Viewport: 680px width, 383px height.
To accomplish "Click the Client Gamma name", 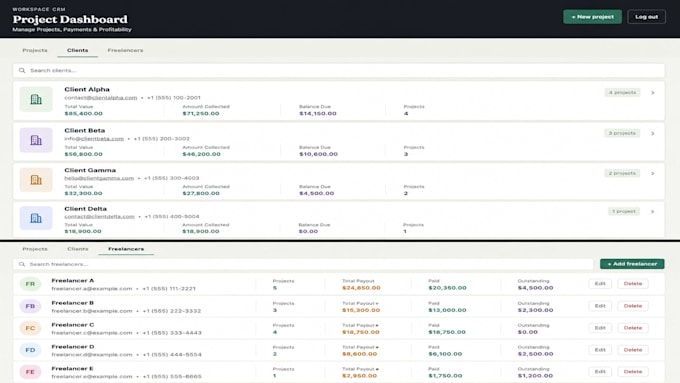I will pyautogui.click(x=90, y=170).
